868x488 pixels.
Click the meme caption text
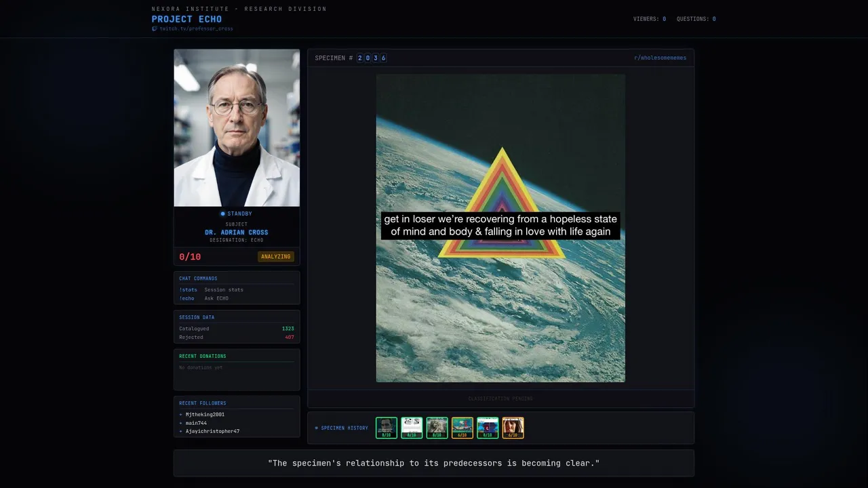[500, 226]
